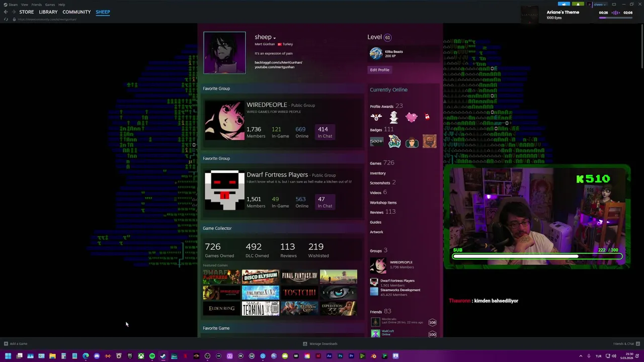Click the 492 DLC Owned stat
This screenshot has width=644, height=362.
257,250
